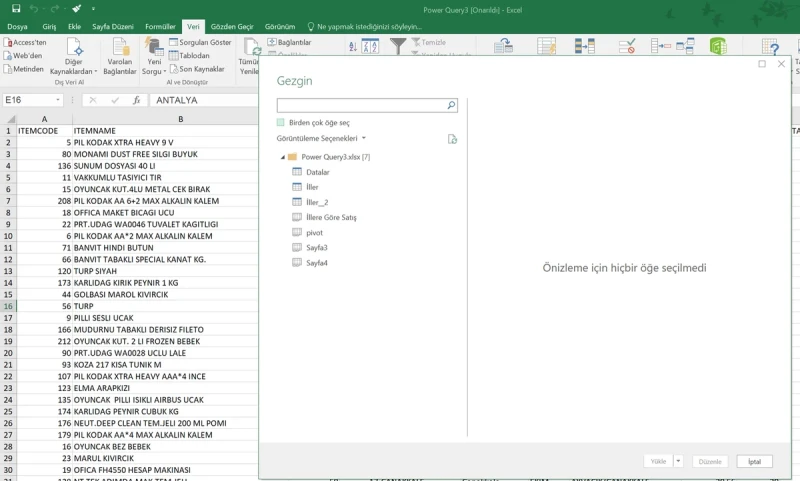This screenshot has height=481, width=800.
Task: Import data with Web'den
Action: click(x=23, y=56)
